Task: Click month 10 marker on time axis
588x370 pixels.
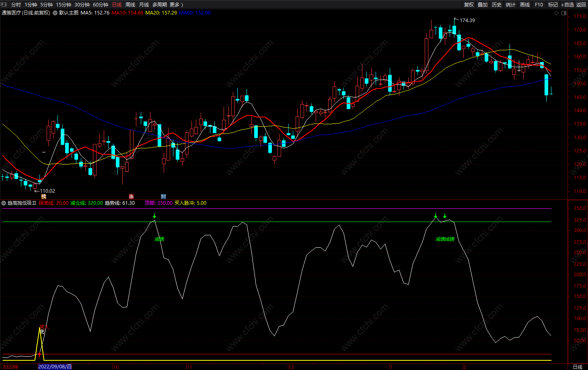Action: (116, 367)
